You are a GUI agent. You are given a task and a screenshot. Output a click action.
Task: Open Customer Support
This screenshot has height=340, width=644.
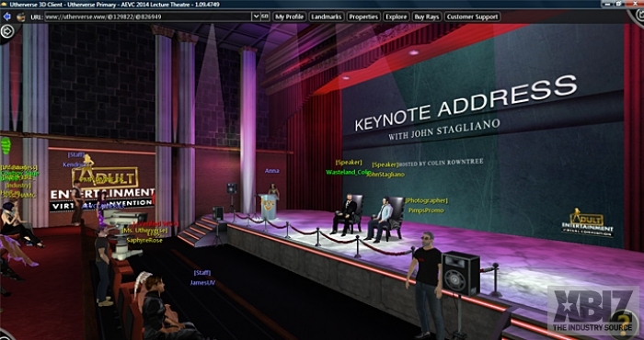(472, 17)
